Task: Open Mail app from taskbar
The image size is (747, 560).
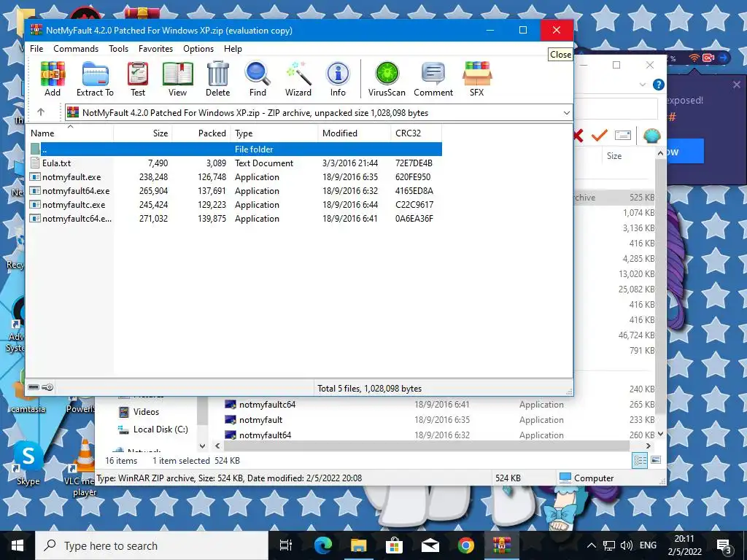Action: coord(430,545)
